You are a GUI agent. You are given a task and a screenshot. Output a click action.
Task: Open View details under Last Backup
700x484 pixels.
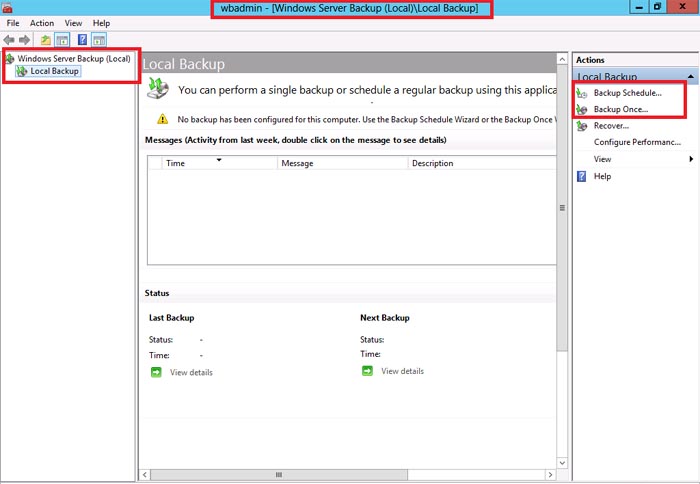(191, 372)
